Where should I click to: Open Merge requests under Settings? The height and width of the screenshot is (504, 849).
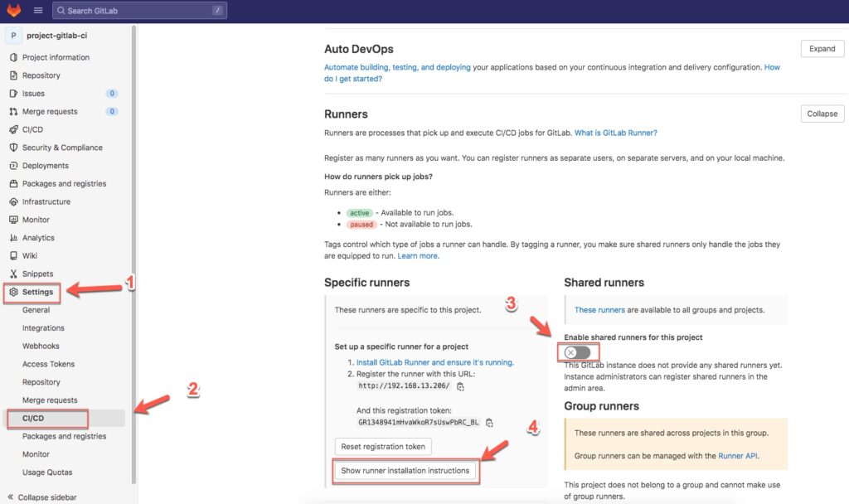(50, 400)
